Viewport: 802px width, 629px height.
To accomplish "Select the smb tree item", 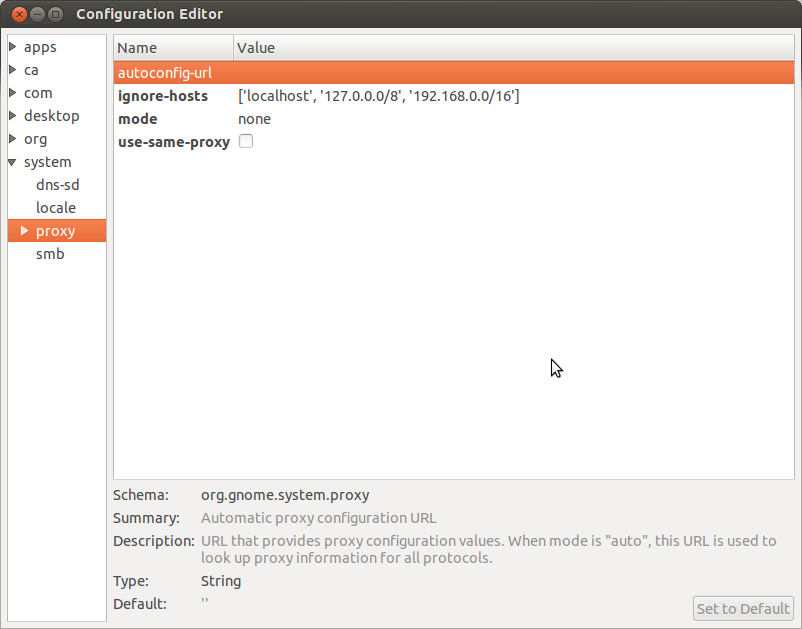I will (x=50, y=254).
